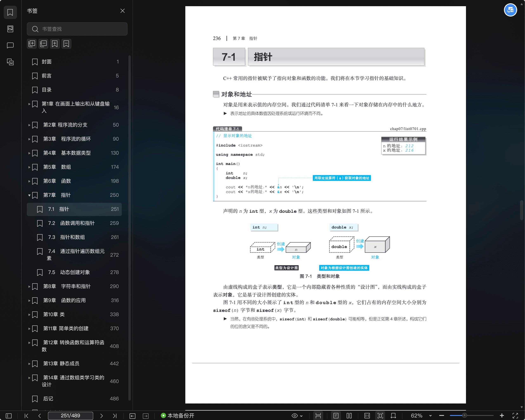The image size is (525, 420).
Task: Toggle fit page view icon
Action: 380,416
